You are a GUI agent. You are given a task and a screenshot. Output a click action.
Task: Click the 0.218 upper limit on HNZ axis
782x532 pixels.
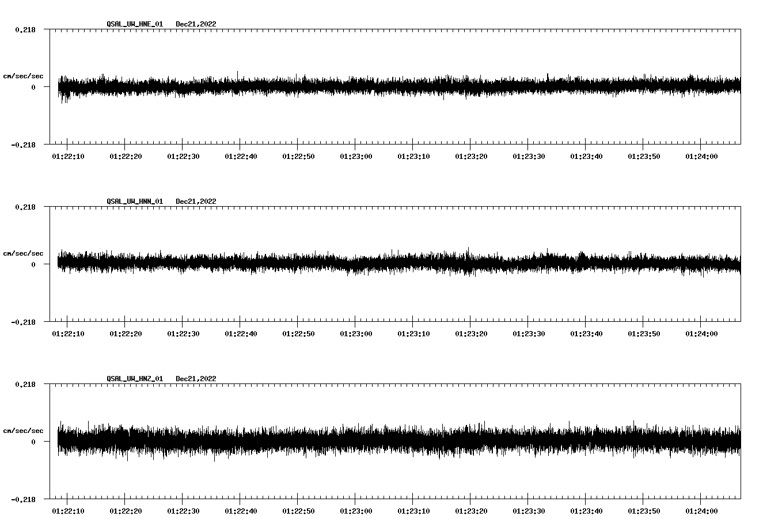(x=25, y=384)
